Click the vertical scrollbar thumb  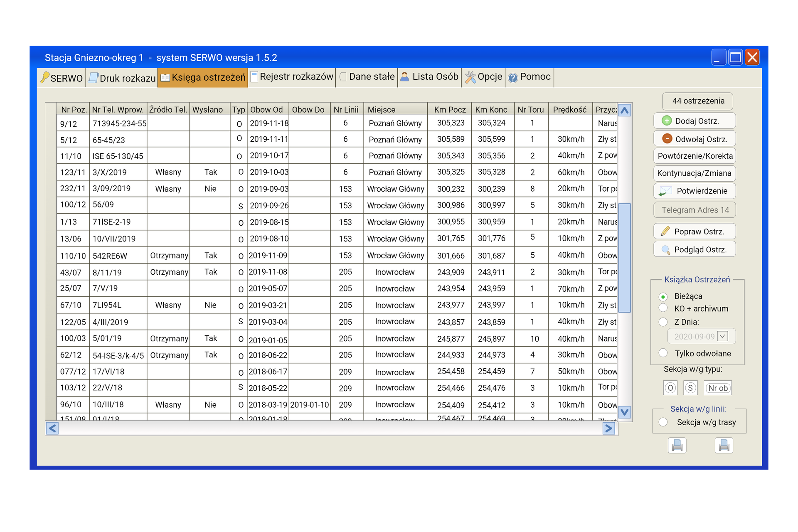coord(624,258)
